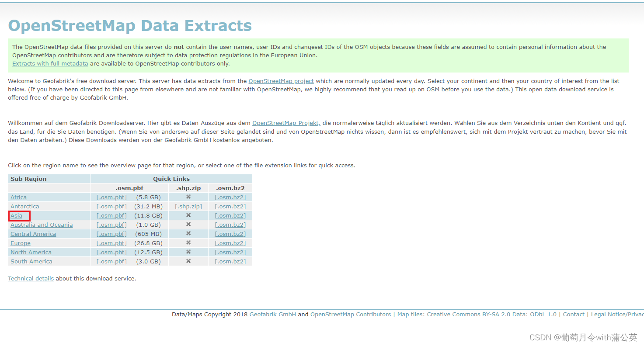Download Europe .osm.bz2 file
This screenshot has height=346, width=644.
pos(230,243)
